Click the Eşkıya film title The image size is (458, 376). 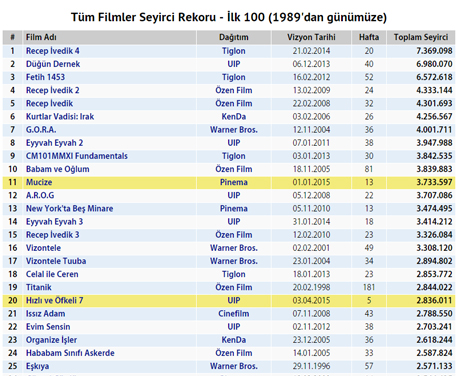click(x=37, y=366)
